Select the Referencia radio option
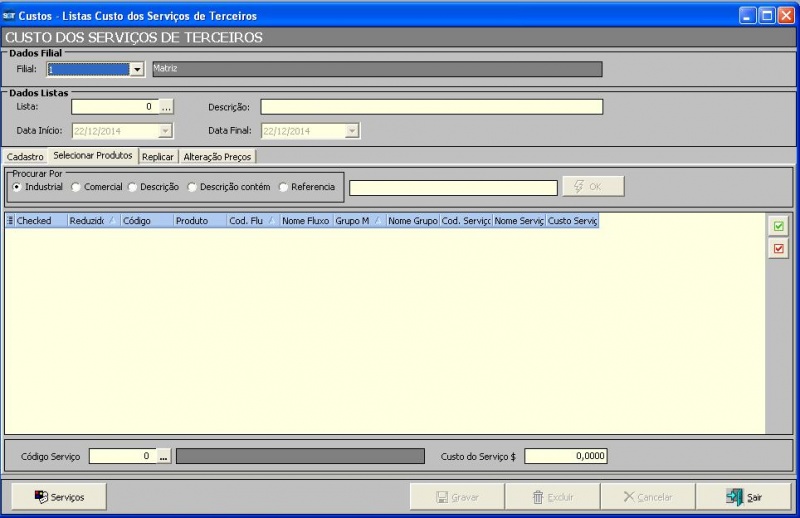The image size is (800, 518). 283,187
